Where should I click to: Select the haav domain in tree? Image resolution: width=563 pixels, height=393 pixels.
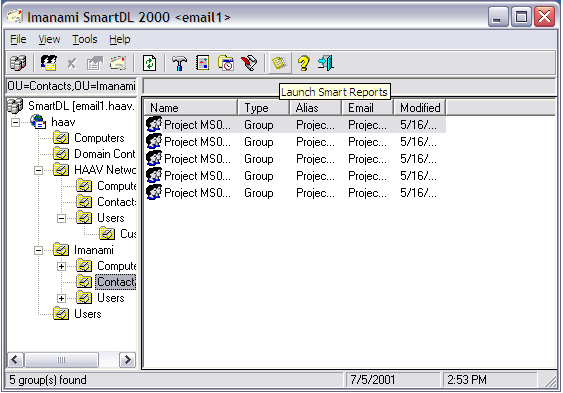63,122
